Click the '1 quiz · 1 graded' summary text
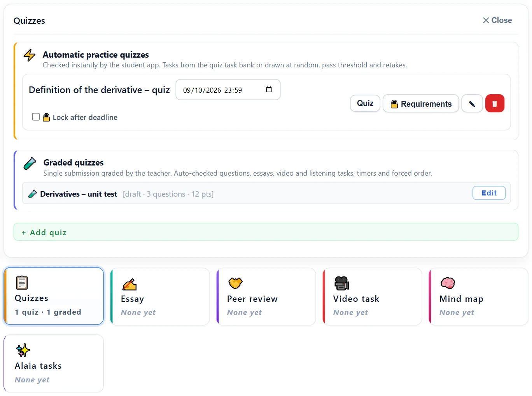Viewport: 532px width, 396px height. (48, 312)
